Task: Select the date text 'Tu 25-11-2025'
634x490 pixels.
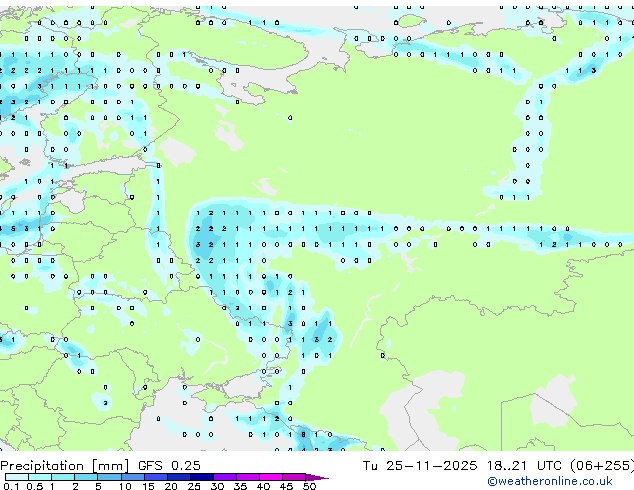Action: tap(420, 466)
